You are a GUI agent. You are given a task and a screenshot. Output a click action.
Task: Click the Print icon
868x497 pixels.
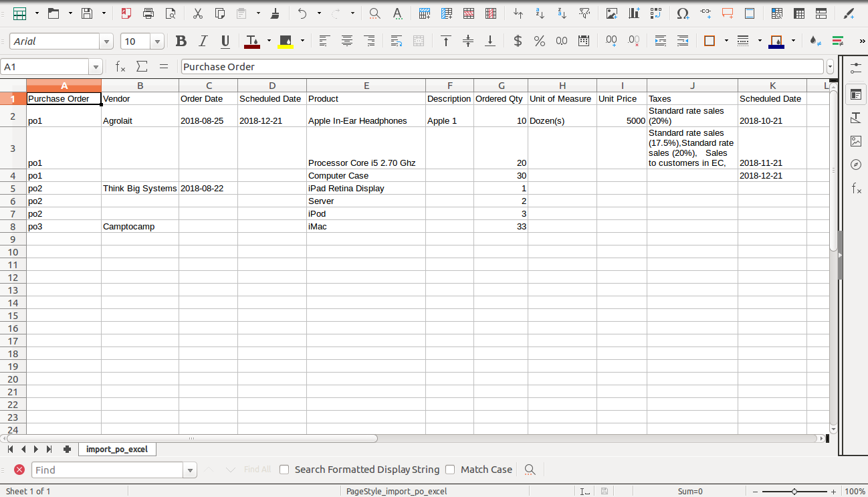148,13
